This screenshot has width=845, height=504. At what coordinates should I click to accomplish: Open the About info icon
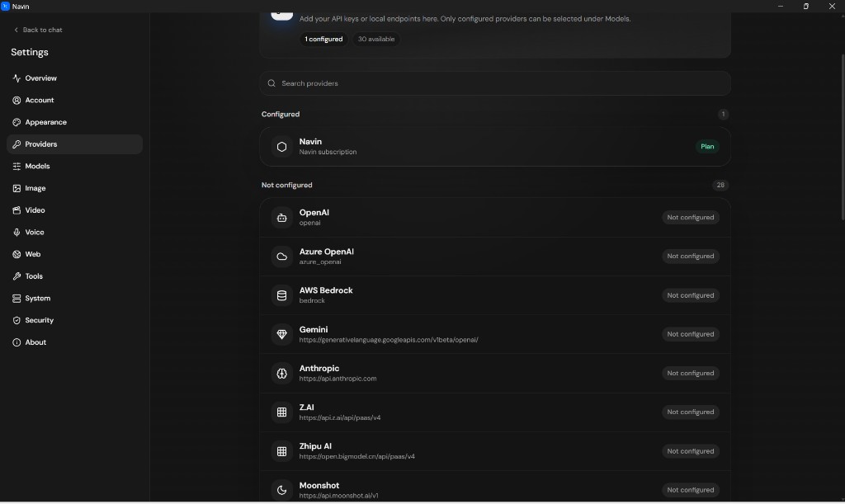(x=17, y=342)
